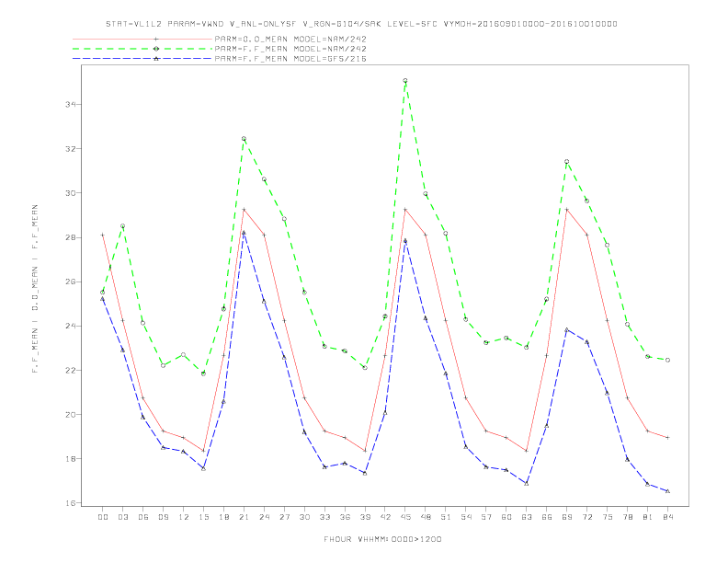The image size is (728, 563).
Task: Select legend text PARM=O.O_MEAN MODEL=NAM/242
Action: click(290, 39)
